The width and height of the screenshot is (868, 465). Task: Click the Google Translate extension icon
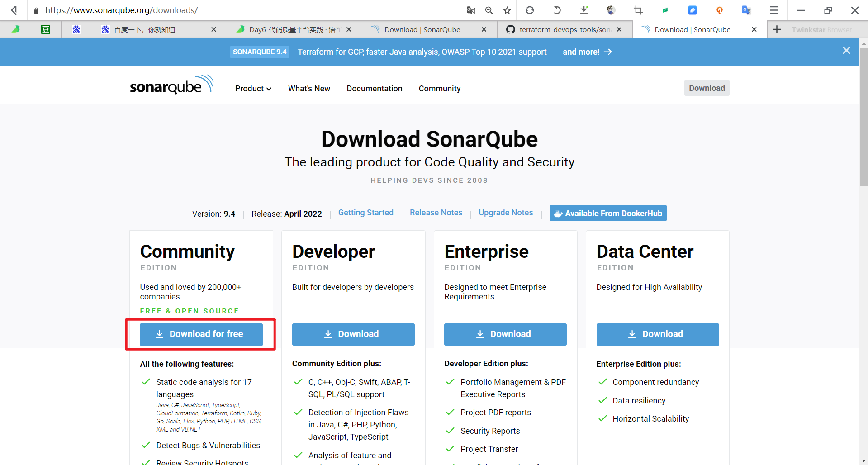pyautogui.click(x=747, y=10)
